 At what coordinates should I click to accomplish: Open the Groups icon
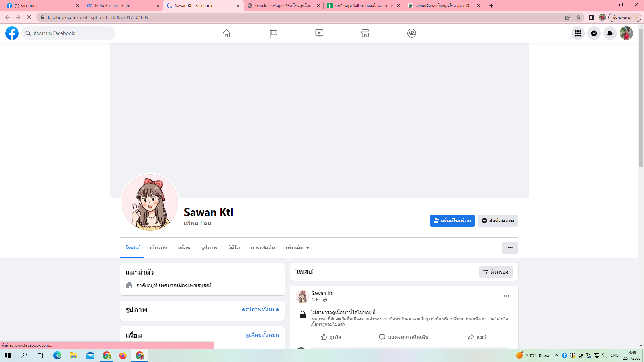412,33
